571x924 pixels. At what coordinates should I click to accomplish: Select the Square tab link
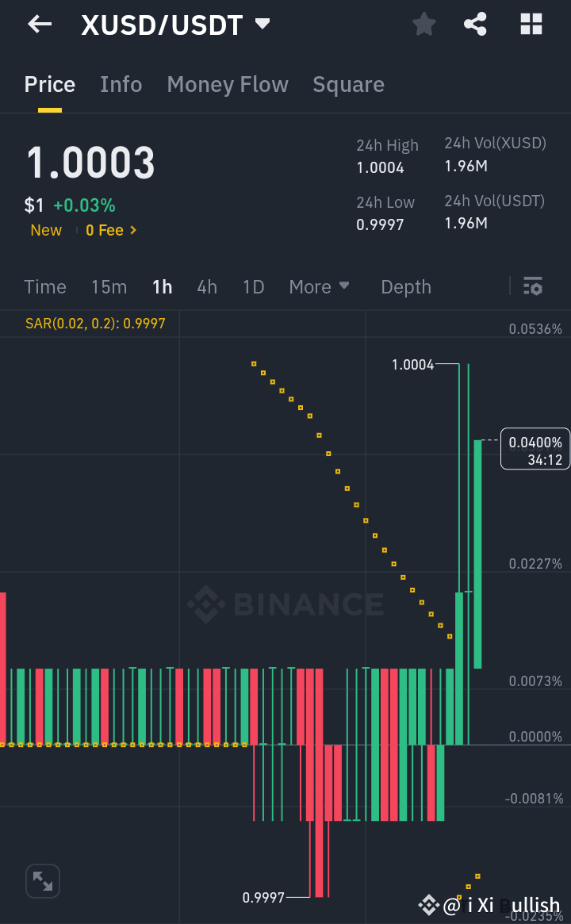tap(348, 84)
